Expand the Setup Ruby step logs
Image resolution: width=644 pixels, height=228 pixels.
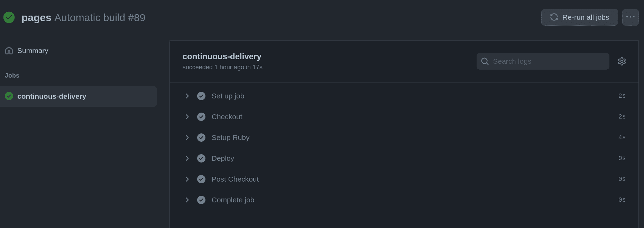(187, 138)
